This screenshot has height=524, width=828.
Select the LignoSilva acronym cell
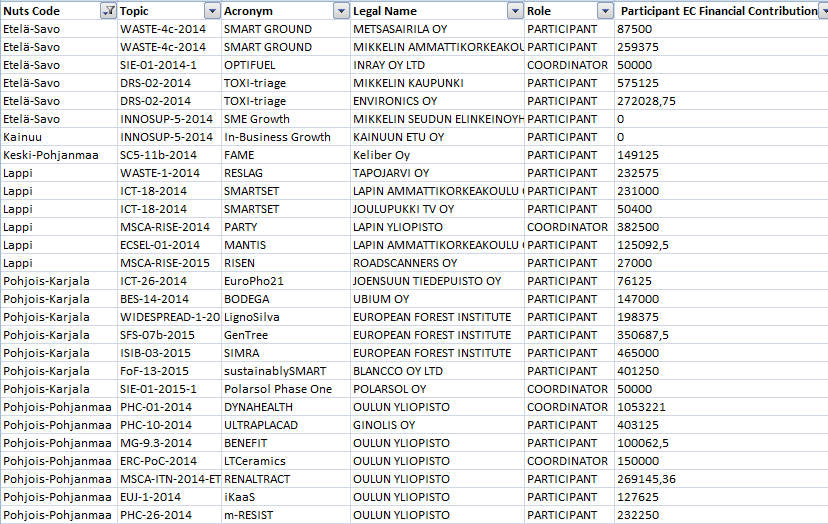click(x=286, y=316)
